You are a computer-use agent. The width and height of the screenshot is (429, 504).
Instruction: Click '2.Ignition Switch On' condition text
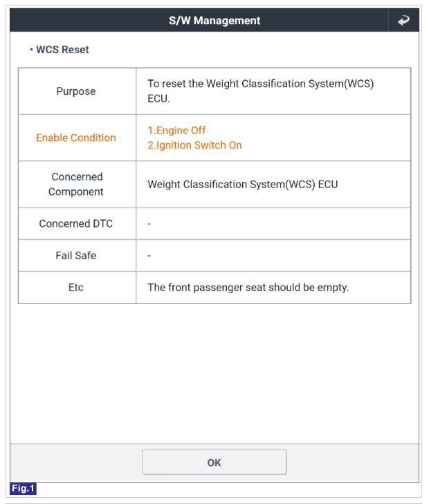(194, 145)
